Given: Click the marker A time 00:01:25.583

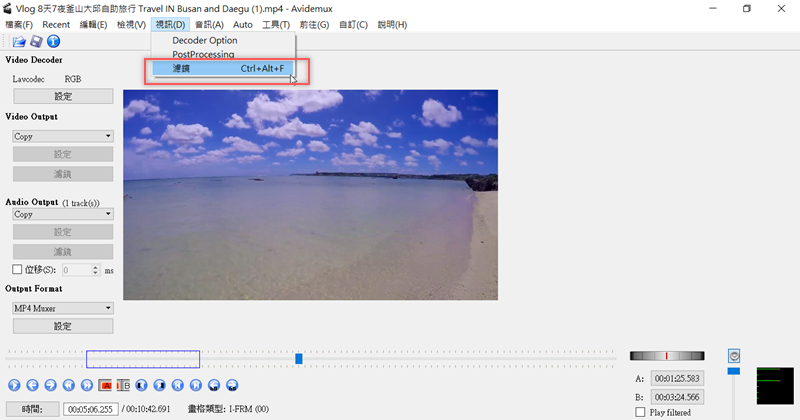Looking at the screenshot, I should [677, 379].
